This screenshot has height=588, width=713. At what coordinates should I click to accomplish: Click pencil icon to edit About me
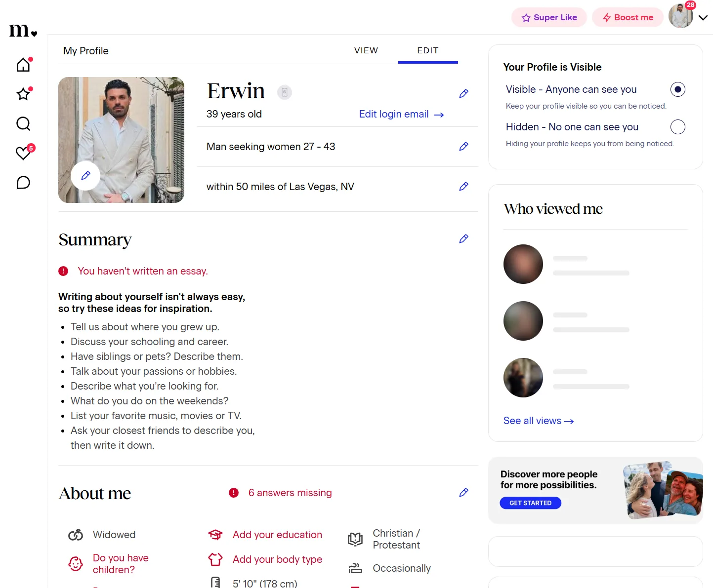(x=463, y=493)
